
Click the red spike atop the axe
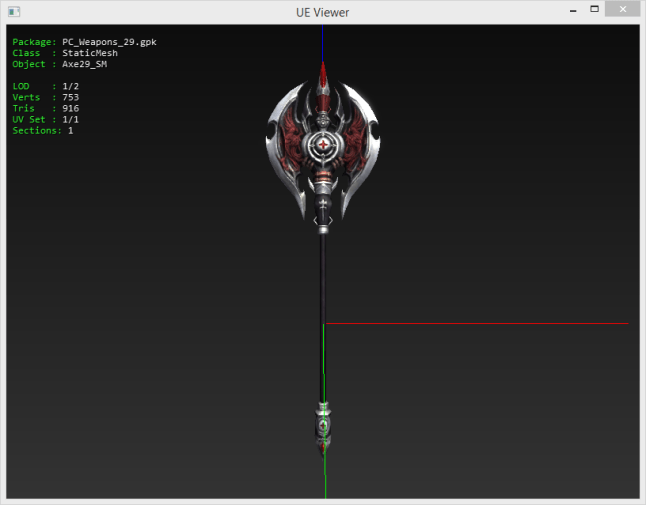point(323,75)
